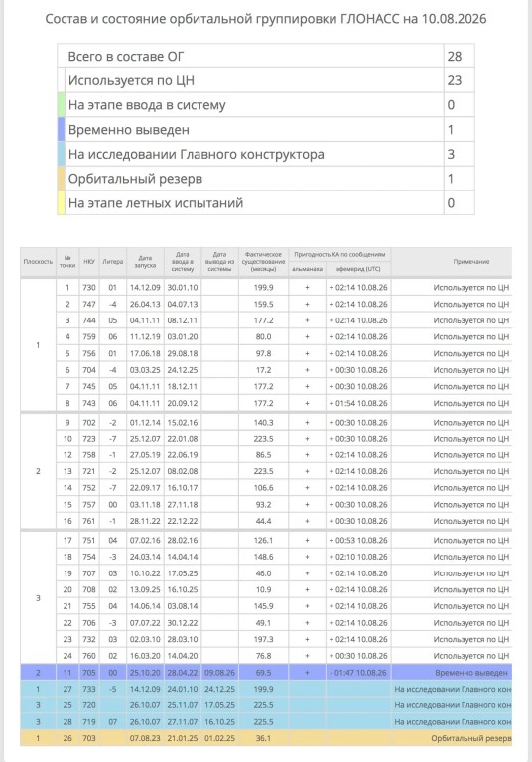Click NKU number 755 cell

89,606
